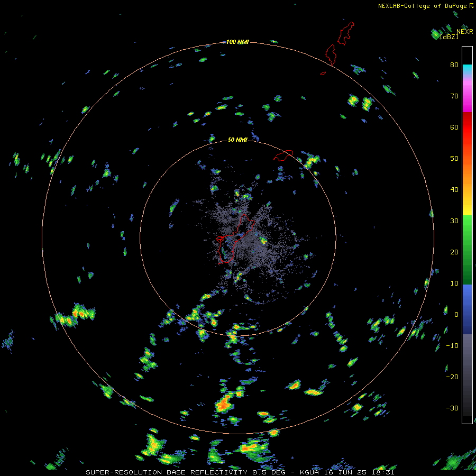476x476 pixels.
Task: Click the 70 value on the dBZ scale
Action: pyautogui.click(x=454, y=96)
